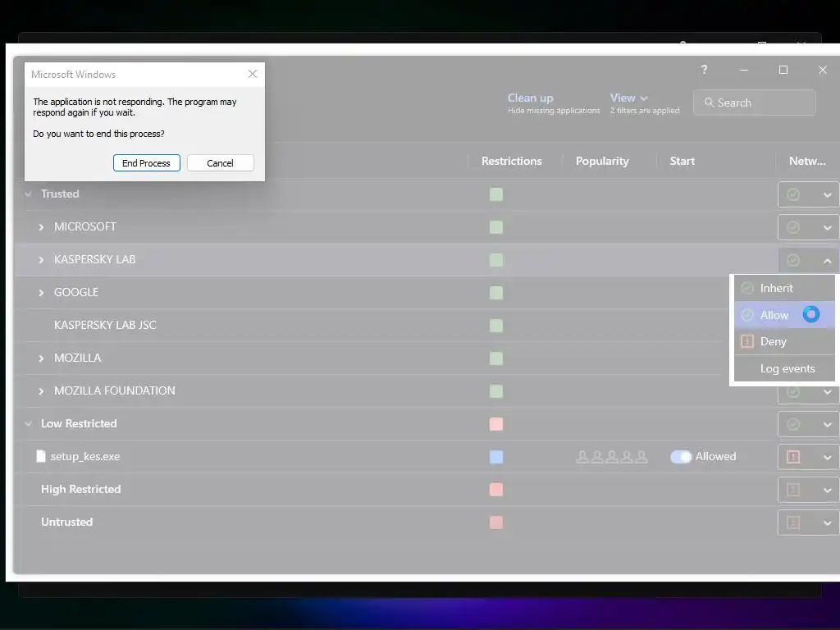Viewport: 840px width, 630px height.
Task: Collapse the Trusted group
Action: [x=29, y=194]
